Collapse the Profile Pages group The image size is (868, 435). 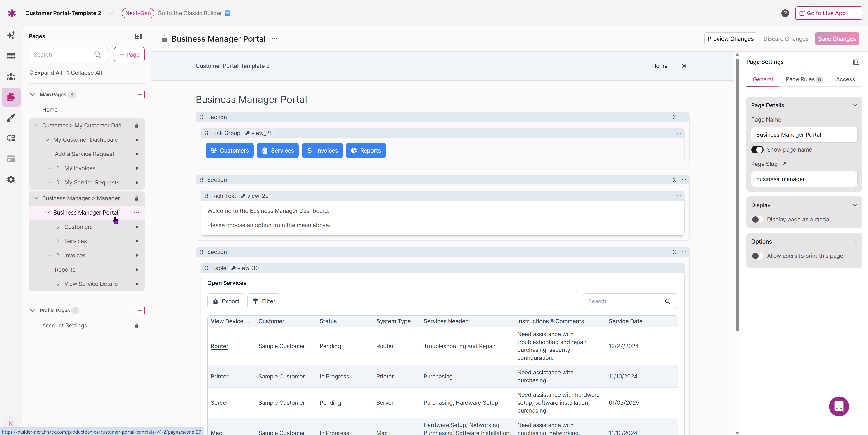pos(33,311)
